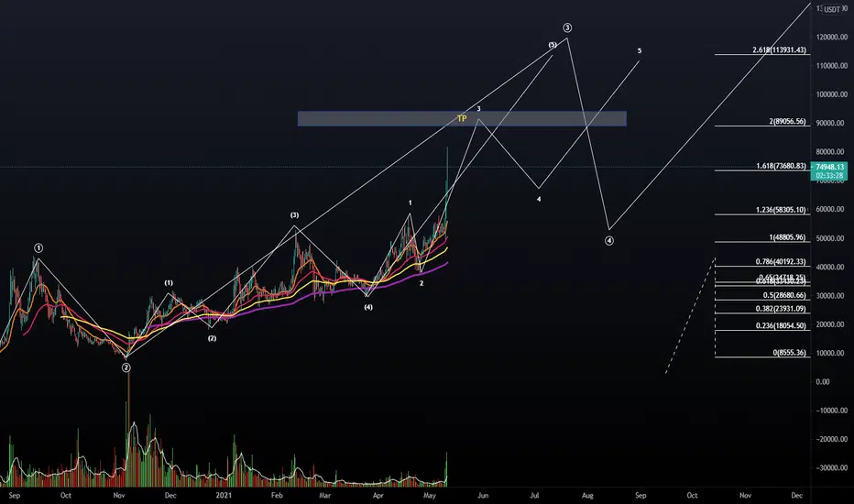Select the 1.236(58305.10) Fibonacci level label

tap(781, 209)
